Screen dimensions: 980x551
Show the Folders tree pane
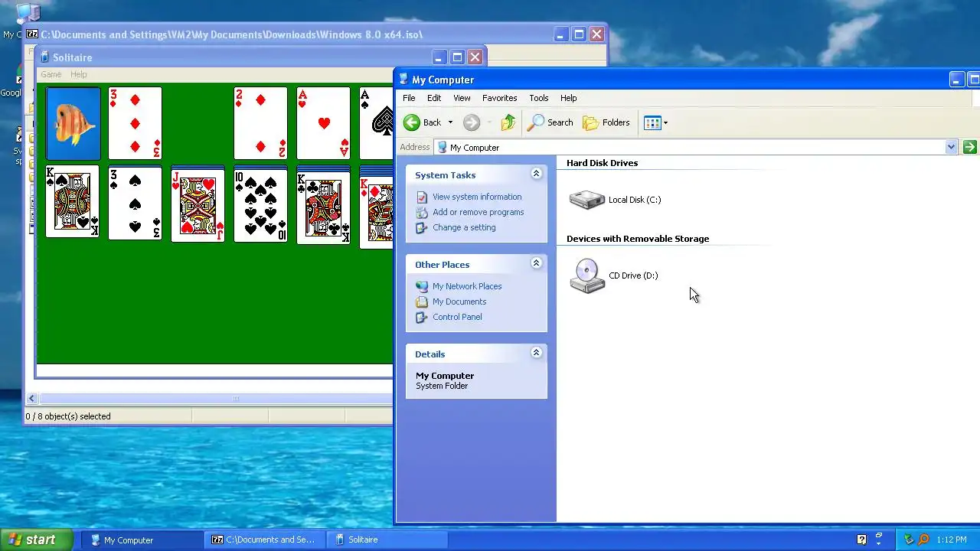pos(606,122)
